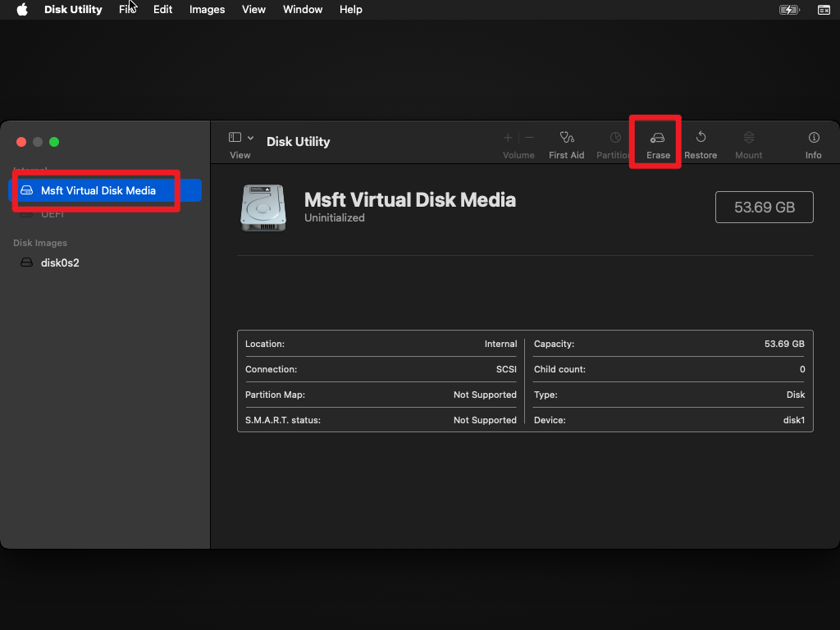
Task: Select Msft Virtual Disk Media in sidebar
Action: click(x=105, y=190)
